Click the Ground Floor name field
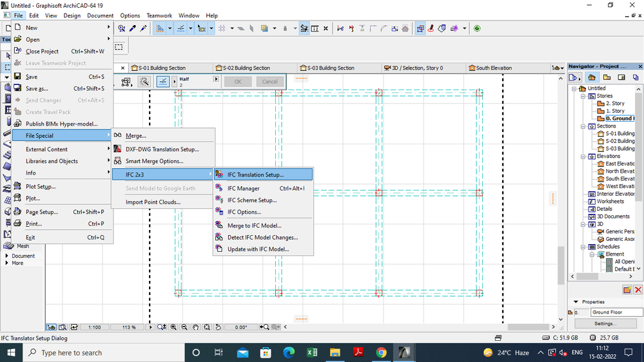The width and height of the screenshot is (644, 362). pyautogui.click(x=616, y=312)
